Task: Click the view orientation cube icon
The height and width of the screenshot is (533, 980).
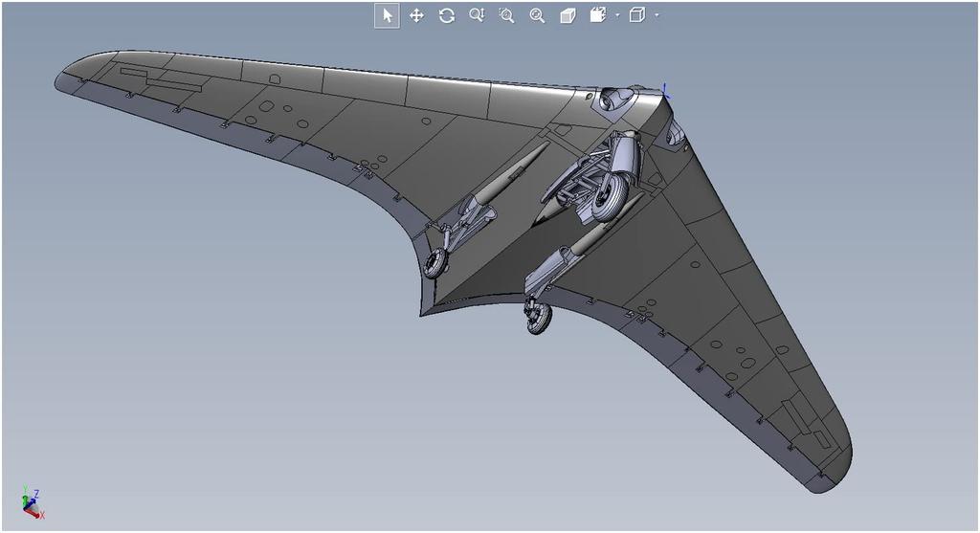Action: click(x=598, y=15)
